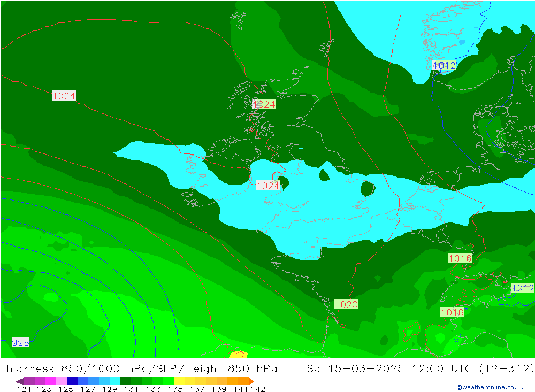The width and height of the screenshot is (535, 392).
Task: Click the cyan swatch in the legend
Action: click(115, 381)
